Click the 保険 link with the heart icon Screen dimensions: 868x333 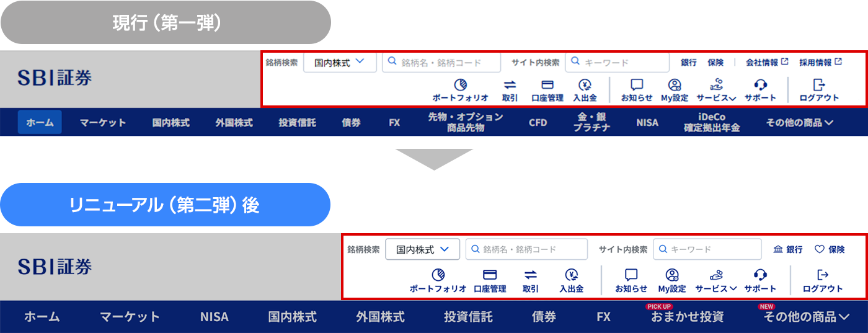[830, 249]
